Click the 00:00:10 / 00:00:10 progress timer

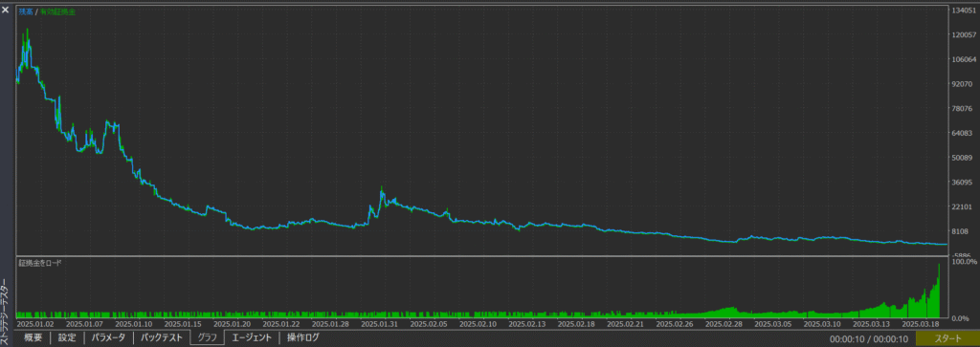(x=869, y=339)
